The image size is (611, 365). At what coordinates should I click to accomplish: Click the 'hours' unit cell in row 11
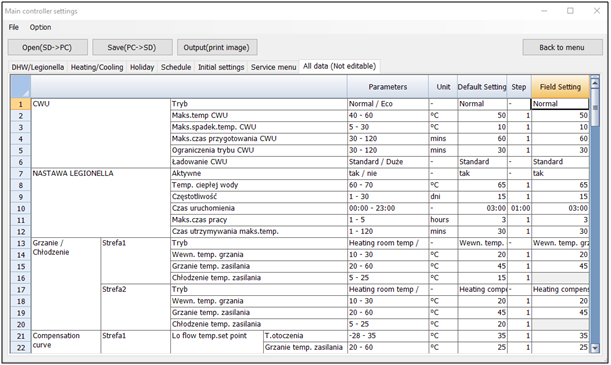[x=443, y=220]
